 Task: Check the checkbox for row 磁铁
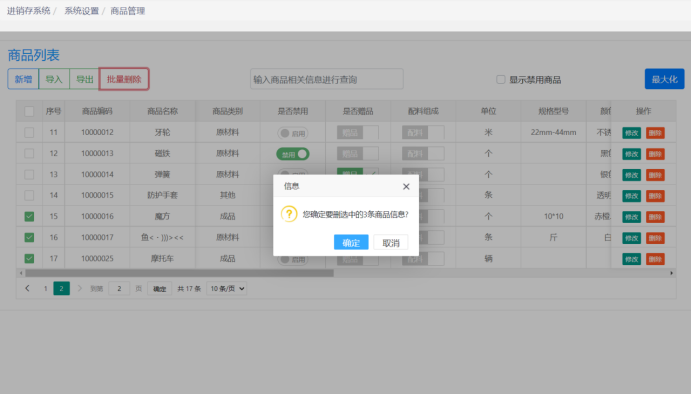tap(29, 153)
